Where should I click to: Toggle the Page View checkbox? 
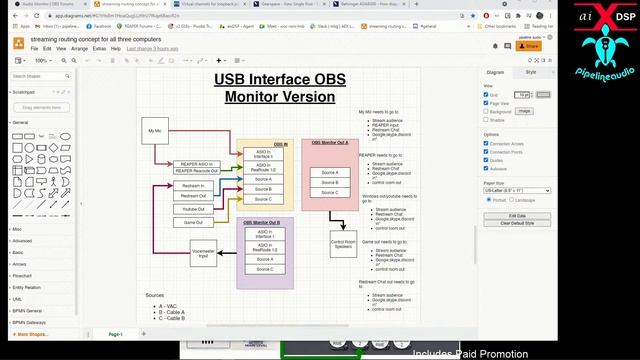pos(486,103)
